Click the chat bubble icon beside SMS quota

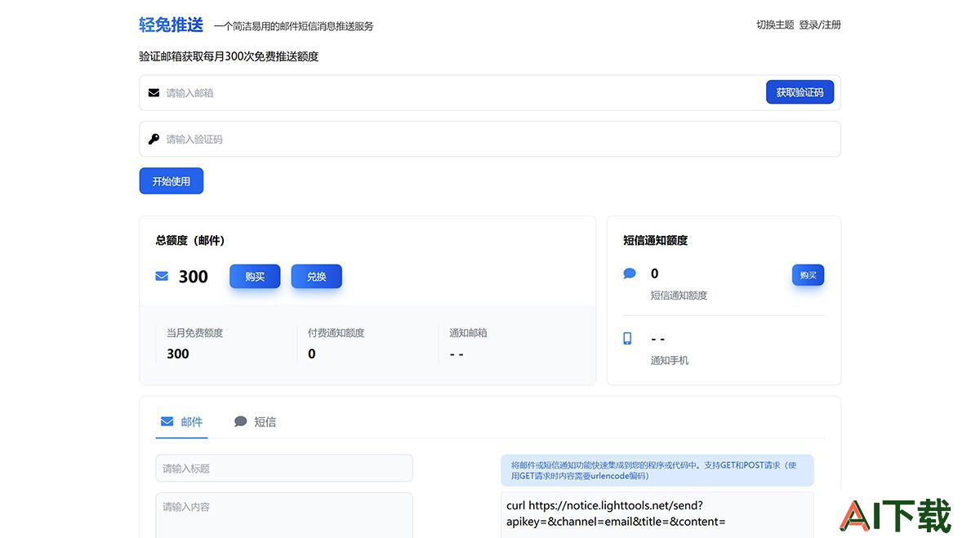(630, 273)
